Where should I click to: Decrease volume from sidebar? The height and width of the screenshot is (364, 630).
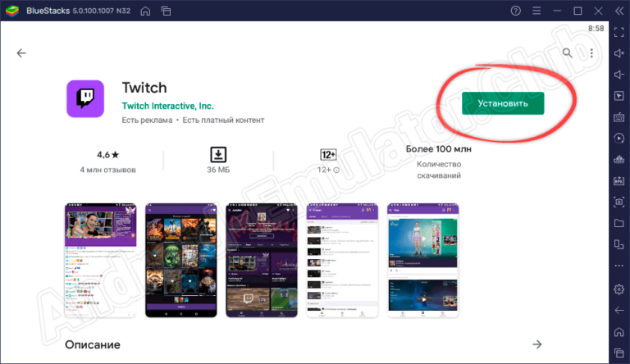tap(619, 75)
